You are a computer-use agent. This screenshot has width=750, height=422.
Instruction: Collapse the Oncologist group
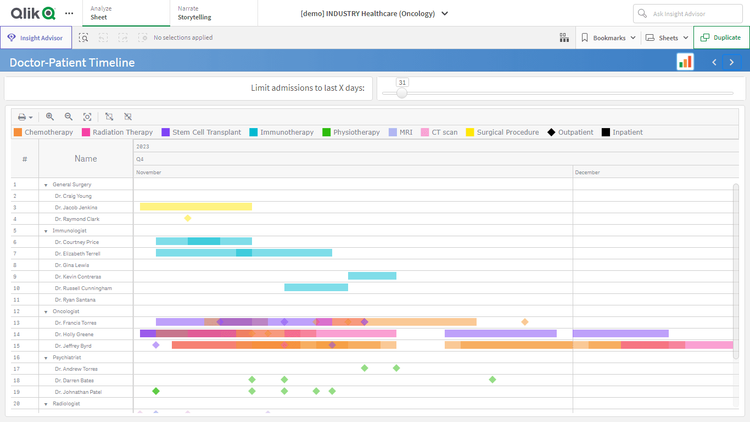45,311
